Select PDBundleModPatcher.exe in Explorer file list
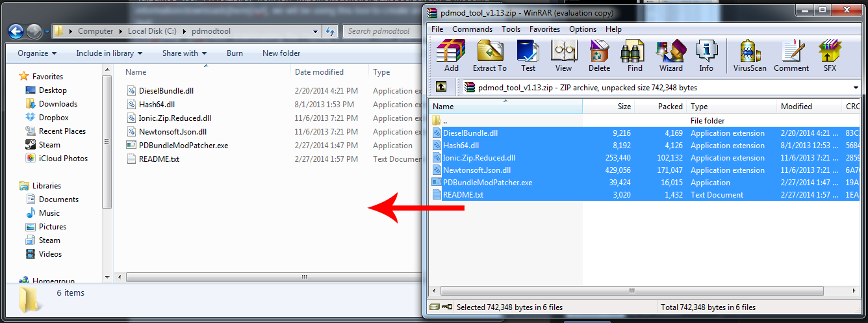 [177, 146]
